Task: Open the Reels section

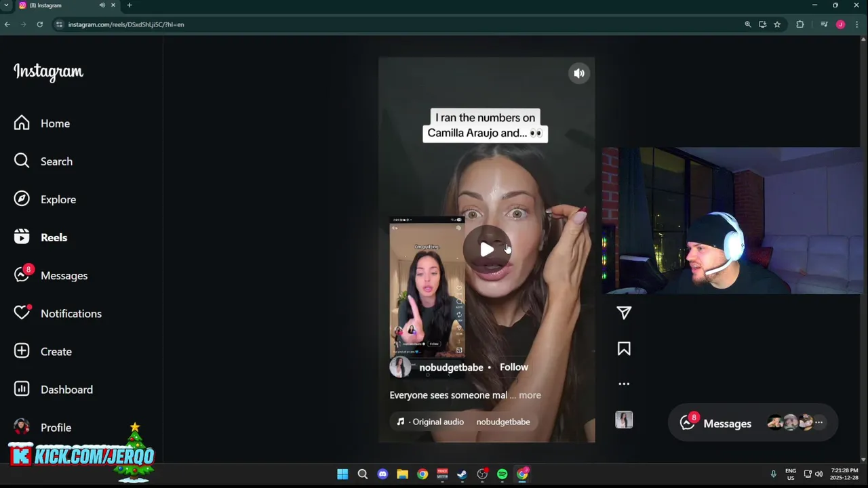Action: [41, 237]
